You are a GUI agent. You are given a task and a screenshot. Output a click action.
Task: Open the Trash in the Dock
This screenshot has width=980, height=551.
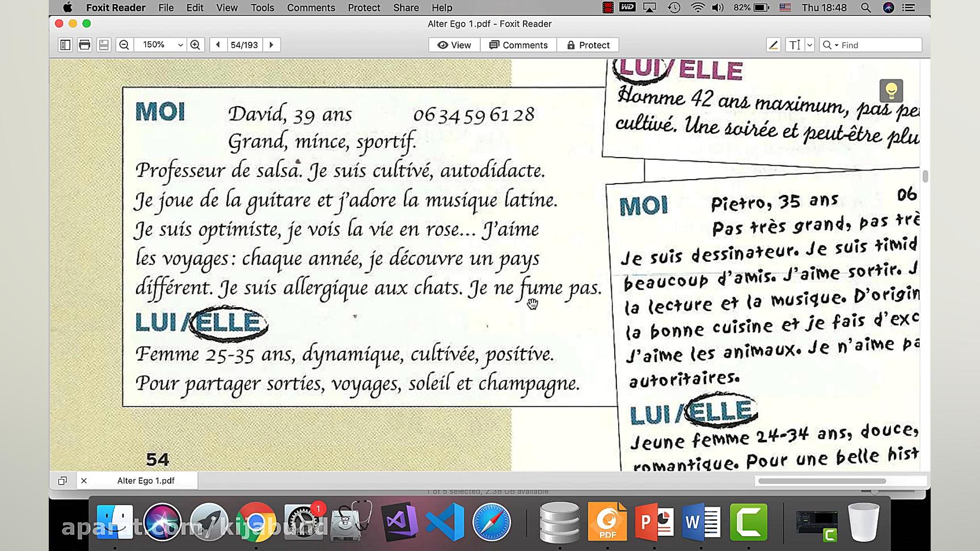[x=864, y=522]
